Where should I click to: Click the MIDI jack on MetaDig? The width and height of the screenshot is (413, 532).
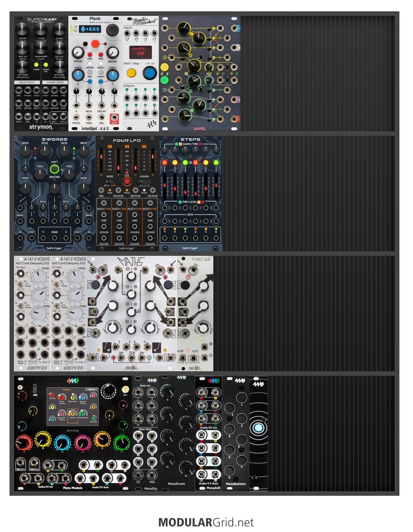point(152,474)
